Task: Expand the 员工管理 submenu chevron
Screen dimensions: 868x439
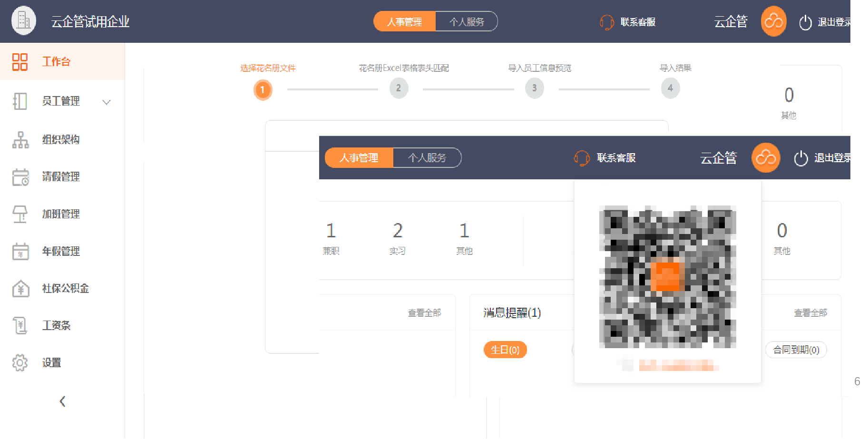Action: (107, 102)
